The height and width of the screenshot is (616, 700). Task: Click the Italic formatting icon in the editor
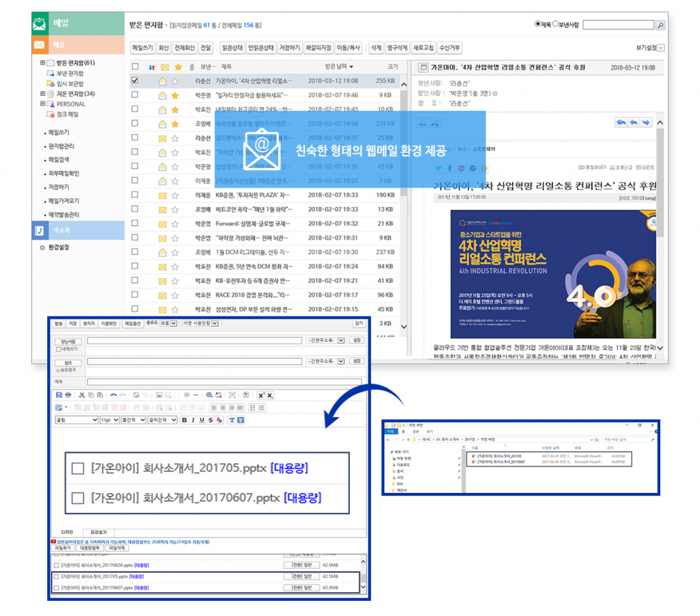[193, 420]
